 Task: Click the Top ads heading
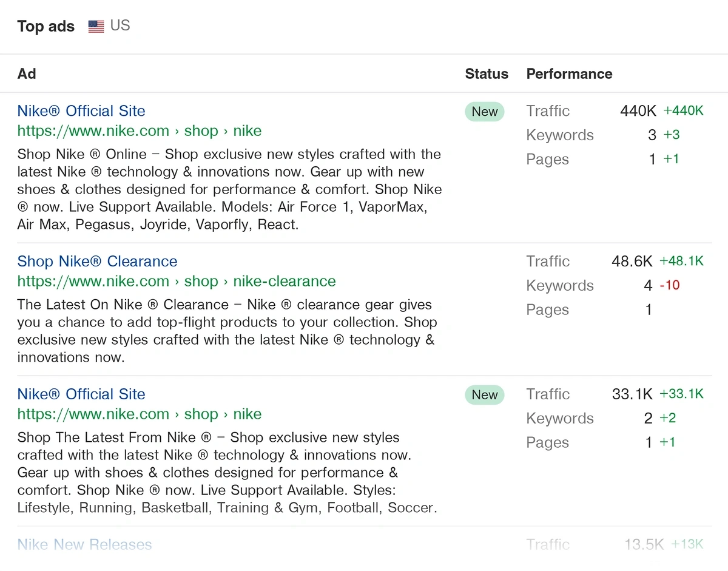click(46, 26)
